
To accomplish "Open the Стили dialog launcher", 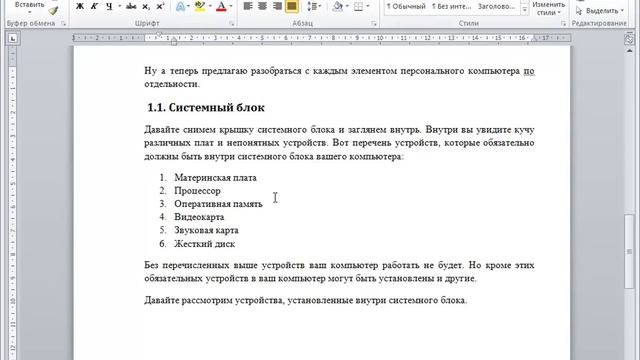I will [x=563, y=24].
